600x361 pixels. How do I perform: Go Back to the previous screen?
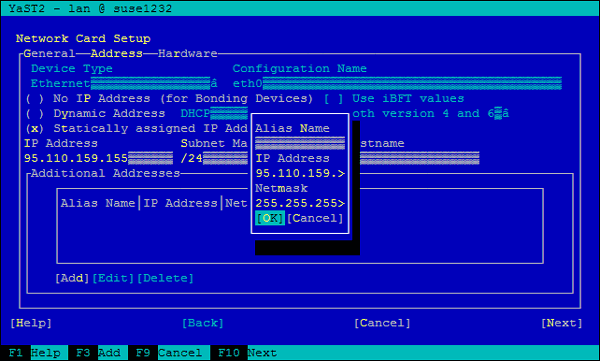(203, 323)
